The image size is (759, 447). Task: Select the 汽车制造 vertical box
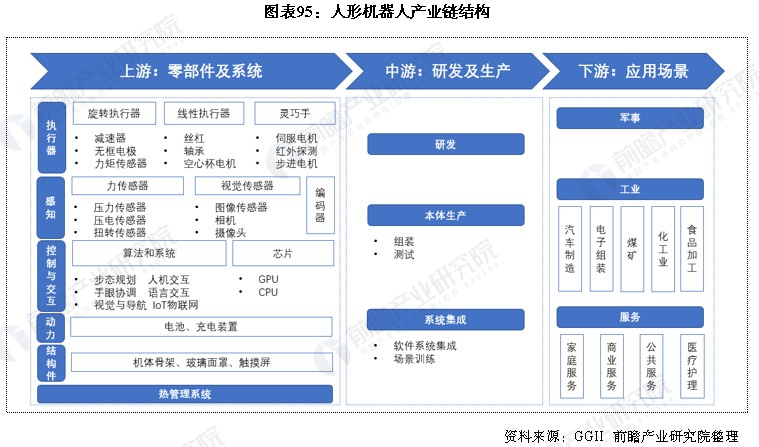click(x=570, y=249)
